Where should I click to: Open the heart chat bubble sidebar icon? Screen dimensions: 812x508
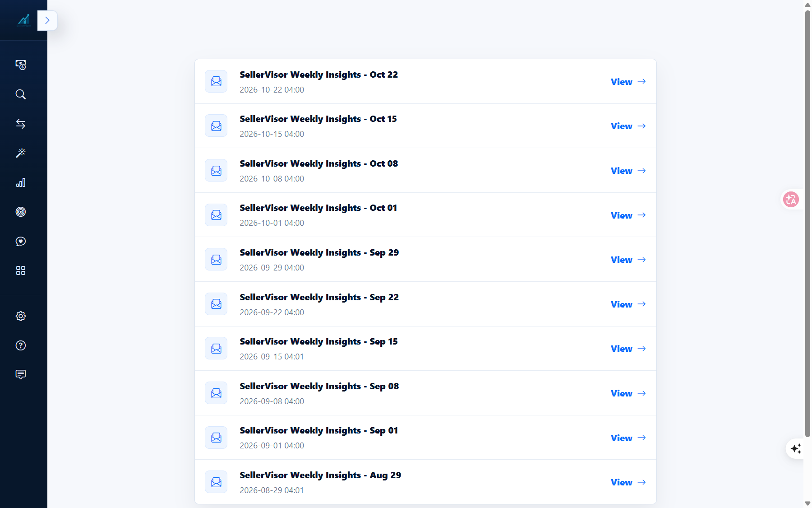tap(21, 241)
